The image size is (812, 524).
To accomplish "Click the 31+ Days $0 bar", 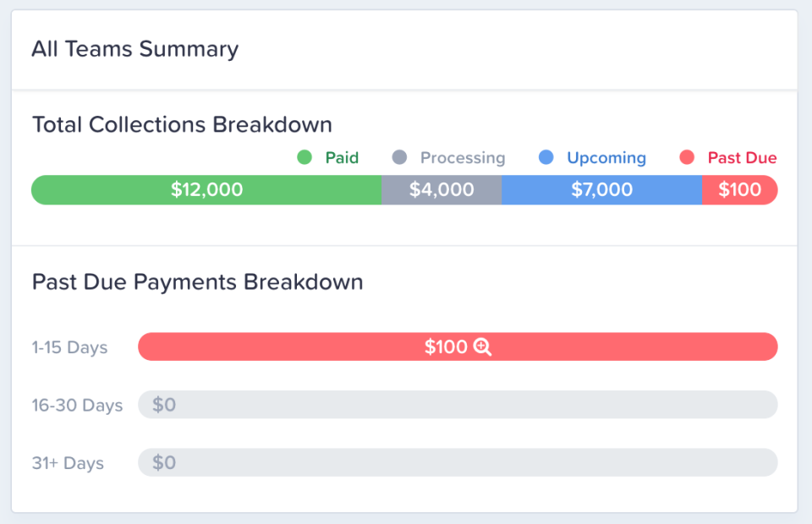I will (457, 462).
